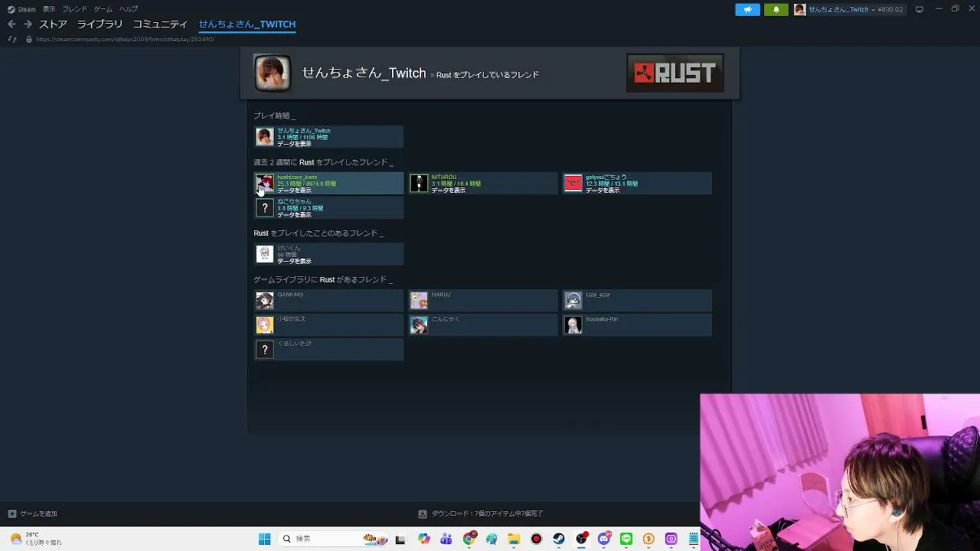Click the Big Picture mode monitor icon

tap(920, 9)
